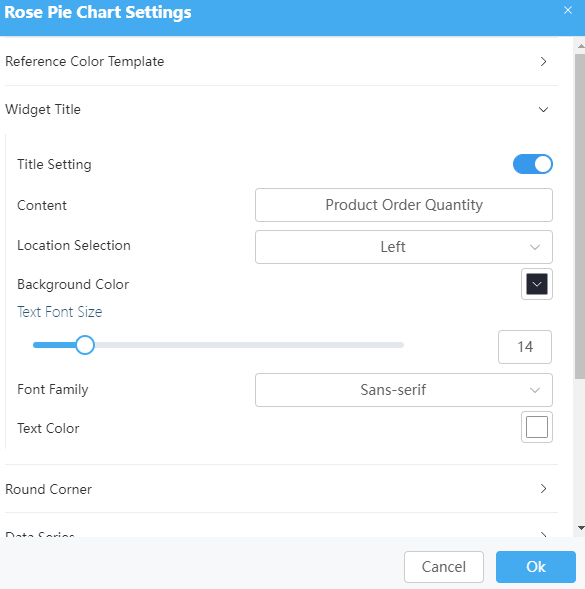Click the scrollbar down arrow

click(581, 528)
